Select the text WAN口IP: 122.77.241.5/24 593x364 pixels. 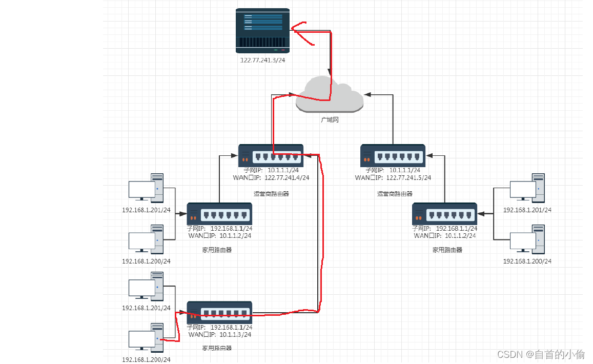click(393, 177)
